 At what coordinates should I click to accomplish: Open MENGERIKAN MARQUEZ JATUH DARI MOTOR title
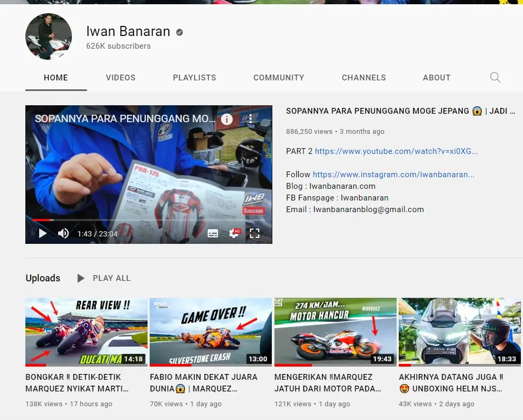(x=327, y=382)
